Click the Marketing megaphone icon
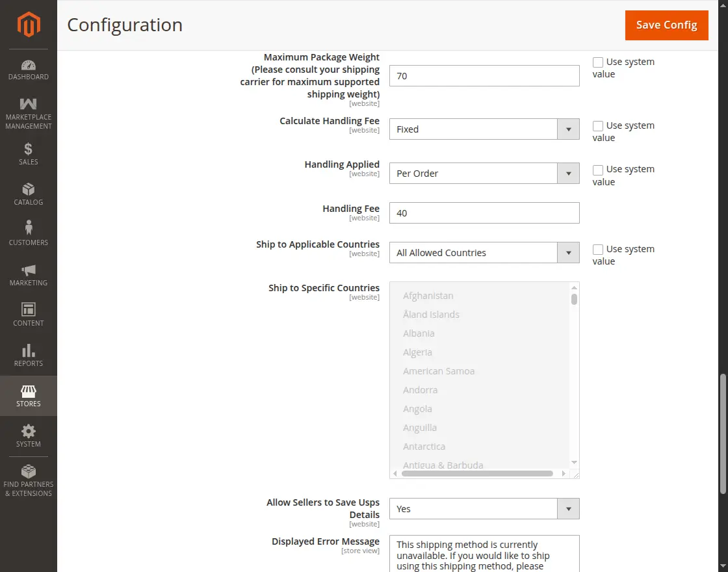 (x=28, y=269)
